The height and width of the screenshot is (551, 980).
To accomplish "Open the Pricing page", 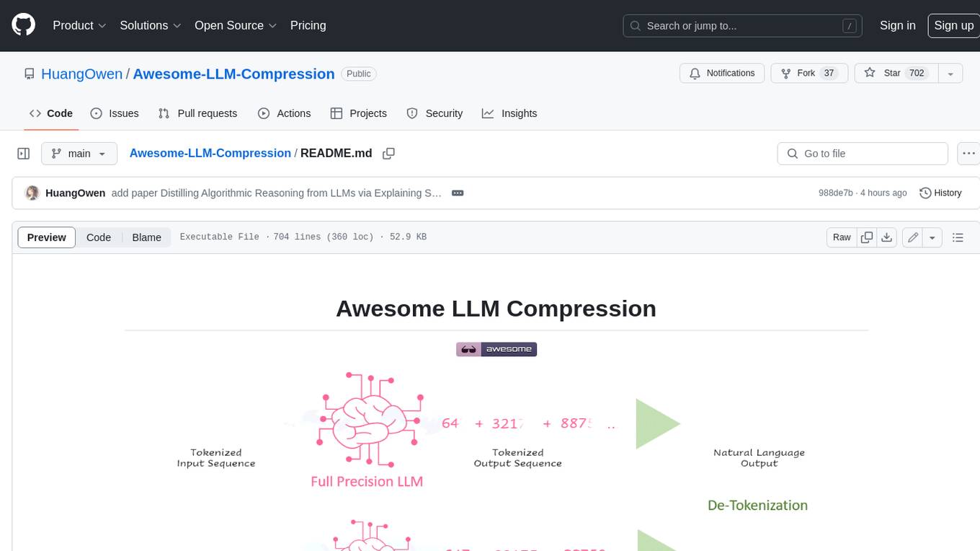I will click(308, 25).
